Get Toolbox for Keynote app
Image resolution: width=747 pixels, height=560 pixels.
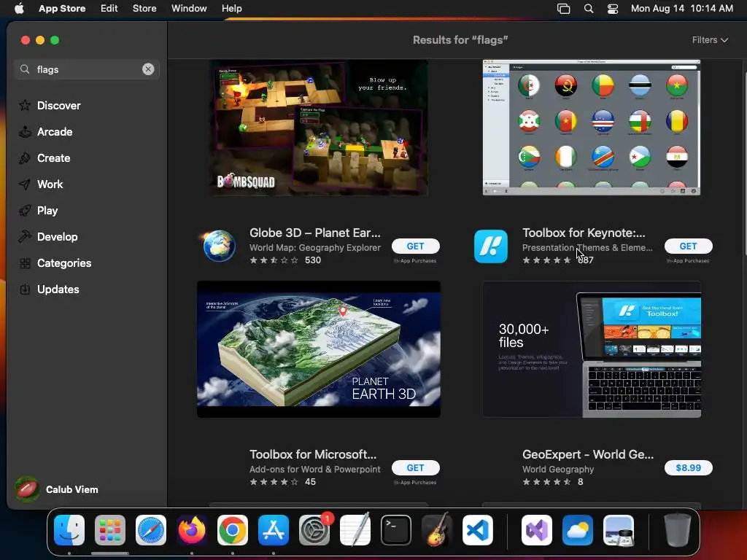click(x=689, y=246)
